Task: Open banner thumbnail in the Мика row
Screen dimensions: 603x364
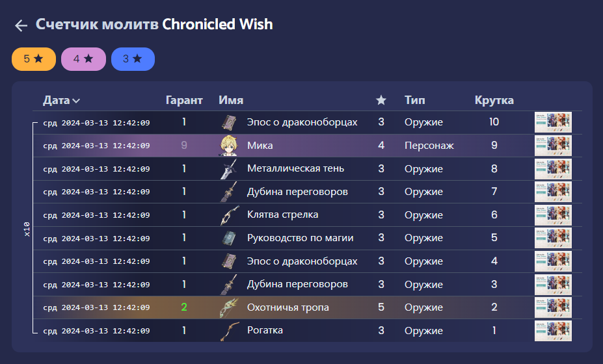Action: [x=553, y=146]
